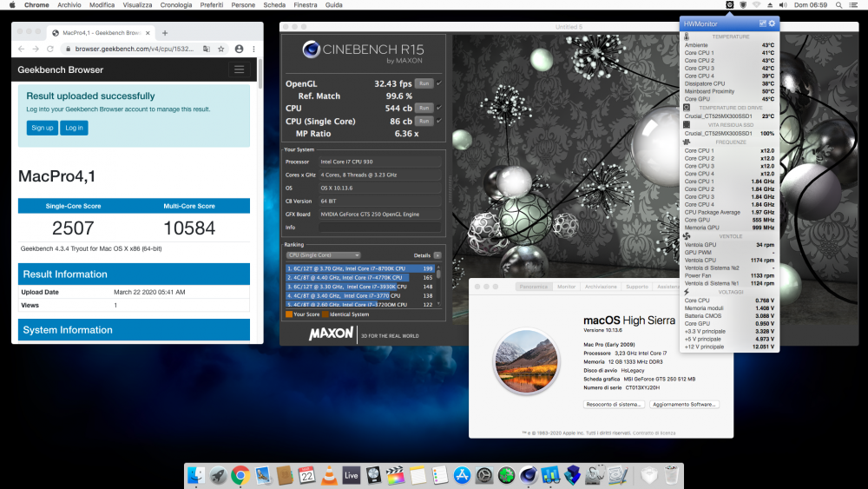Screen dimensions: 868x489
Task: Click the Sign up button
Action: 42,128
